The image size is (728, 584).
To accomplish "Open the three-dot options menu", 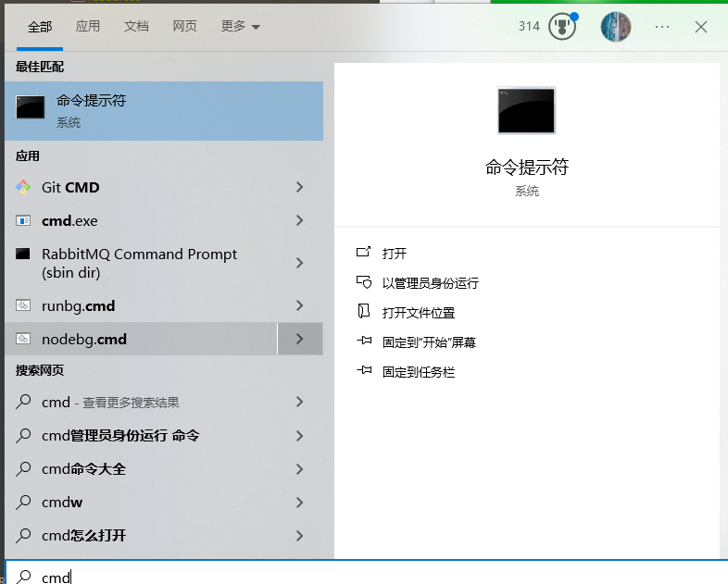I will (661, 27).
